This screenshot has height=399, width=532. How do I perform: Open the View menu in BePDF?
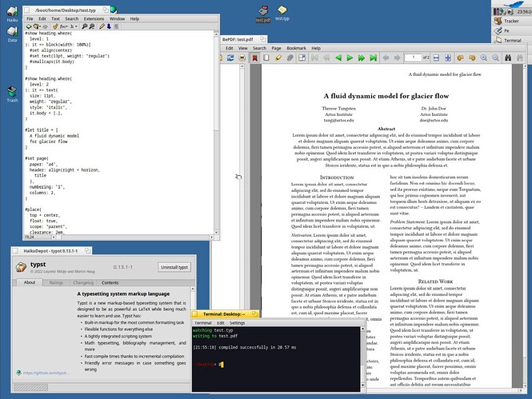[242, 48]
